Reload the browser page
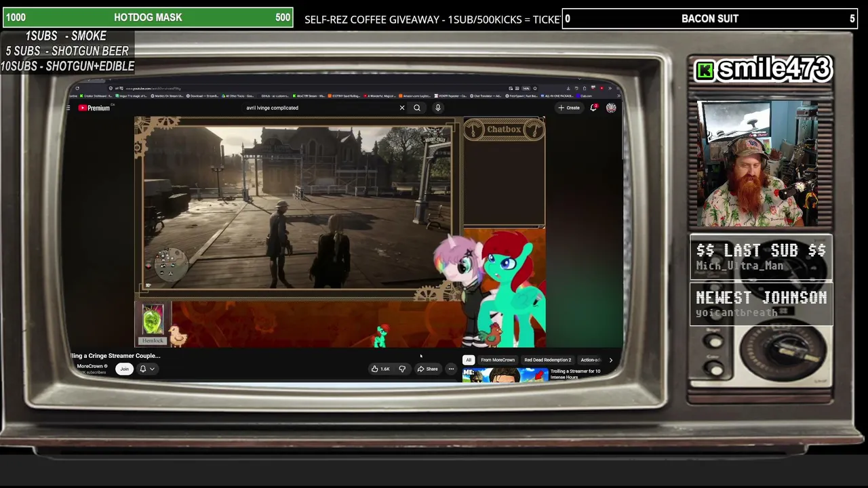The width and height of the screenshot is (868, 488). (77, 88)
